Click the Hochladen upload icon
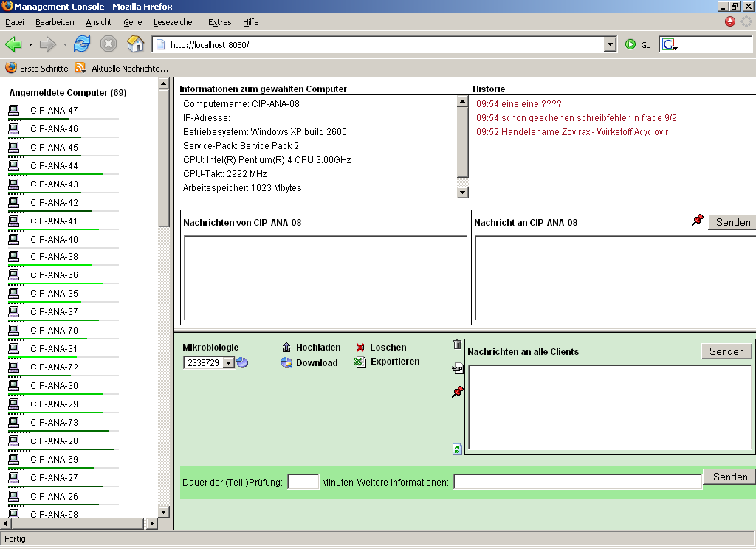The height and width of the screenshot is (549, 756). tap(286, 348)
